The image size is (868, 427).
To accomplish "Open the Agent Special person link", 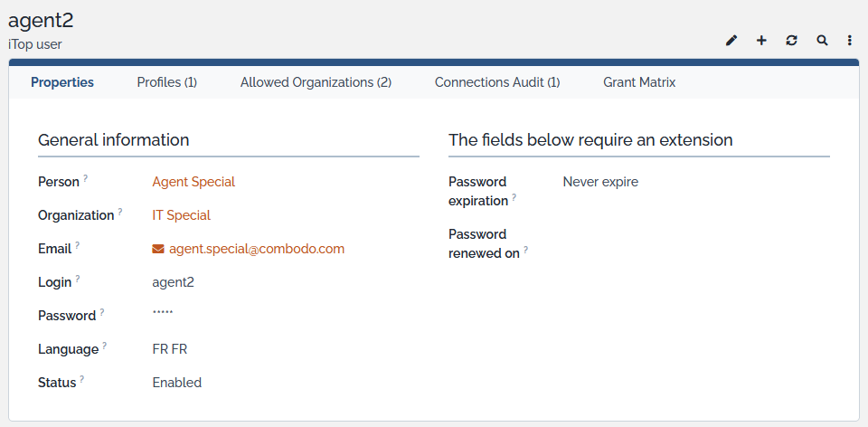I will [x=193, y=182].
